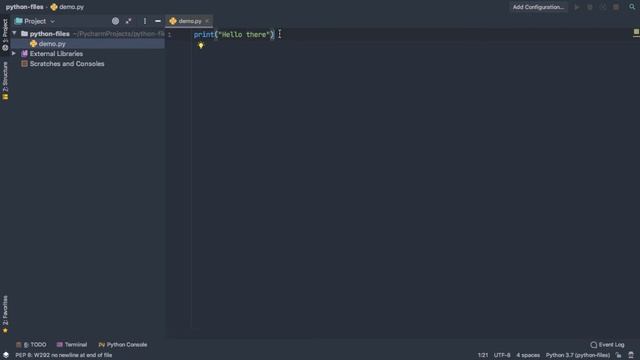This screenshot has width=640, height=360.
Task: Click the Run button in top toolbar
Action: (577, 7)
